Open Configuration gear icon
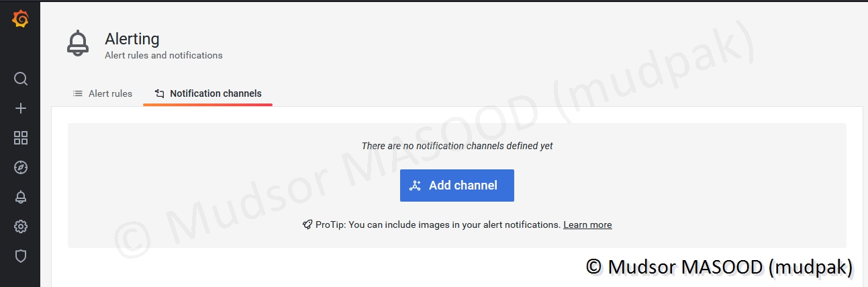Viewport: 868px width, 287px height. 21,227
